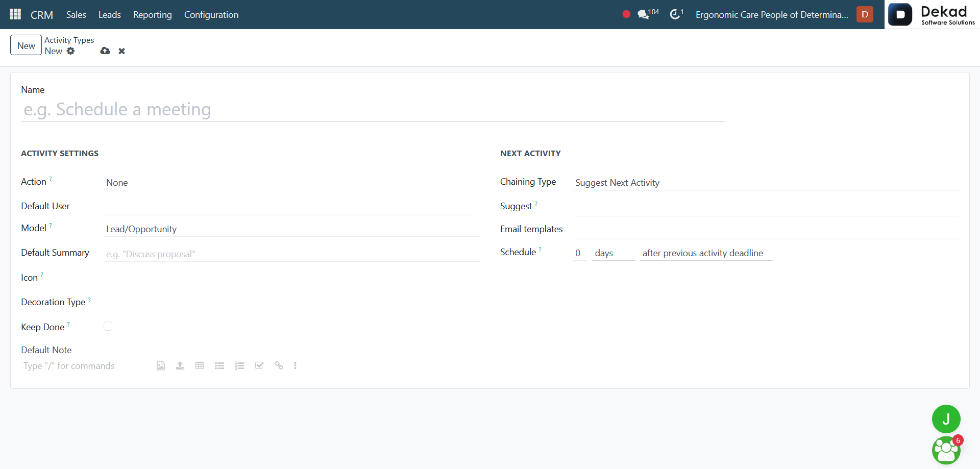980x469 pixels.
Task: Click the Schedule days count field
Action: coord(579,253)
